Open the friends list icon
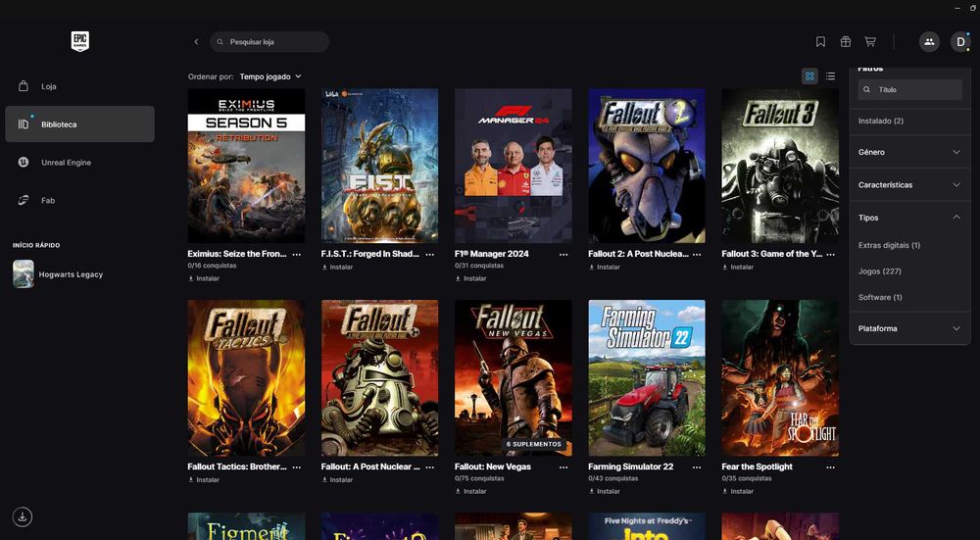This screenshot has width=980, height=540. click(x=929, y=42)
